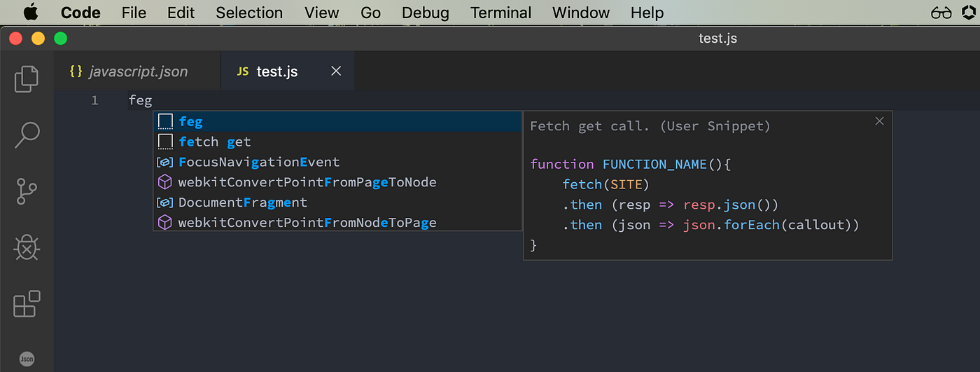Open the Selection menu
This screenshot has height=372, width=980.
249,13
